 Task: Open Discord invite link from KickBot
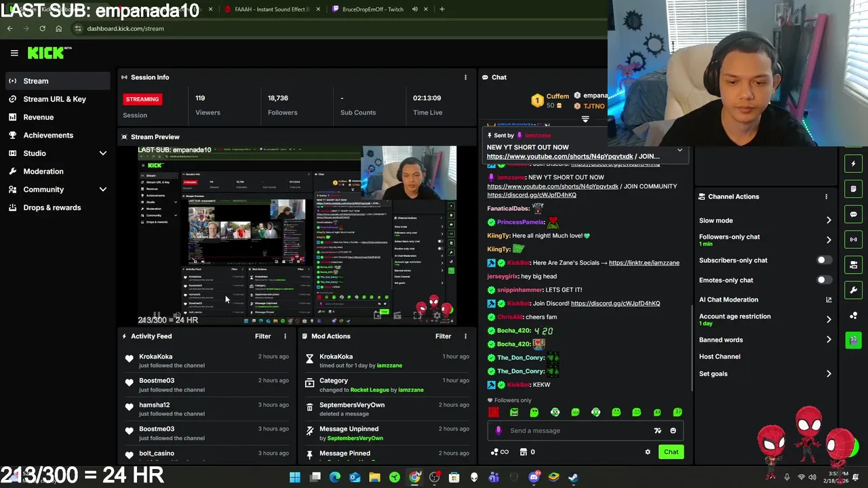tap(615, 304)
